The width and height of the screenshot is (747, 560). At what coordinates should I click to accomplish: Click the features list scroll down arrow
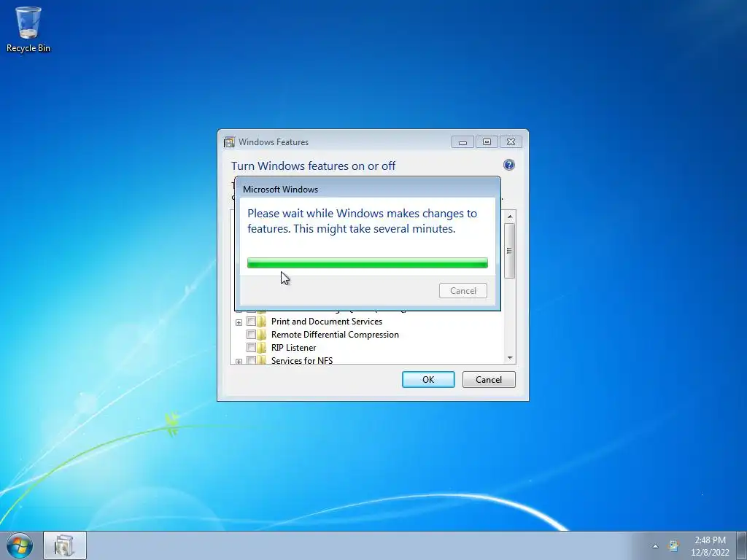(x=510, y=357)
